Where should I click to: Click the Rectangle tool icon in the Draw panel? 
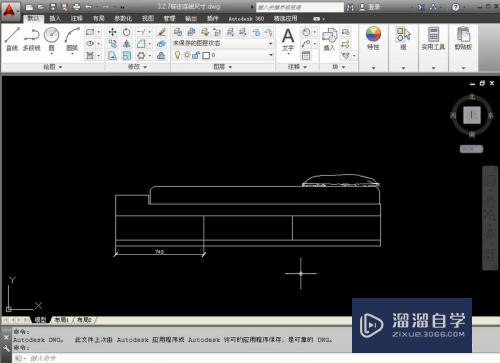coord(90,32)
